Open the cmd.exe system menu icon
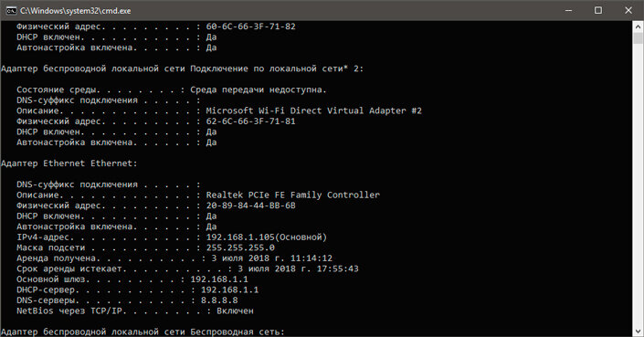The height and width of the screenshot is (337, 644). point(11,11)
